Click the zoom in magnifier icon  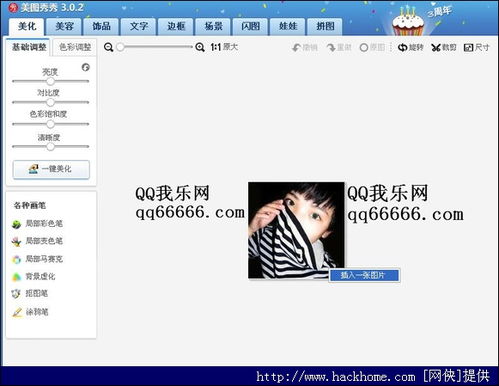200,47
